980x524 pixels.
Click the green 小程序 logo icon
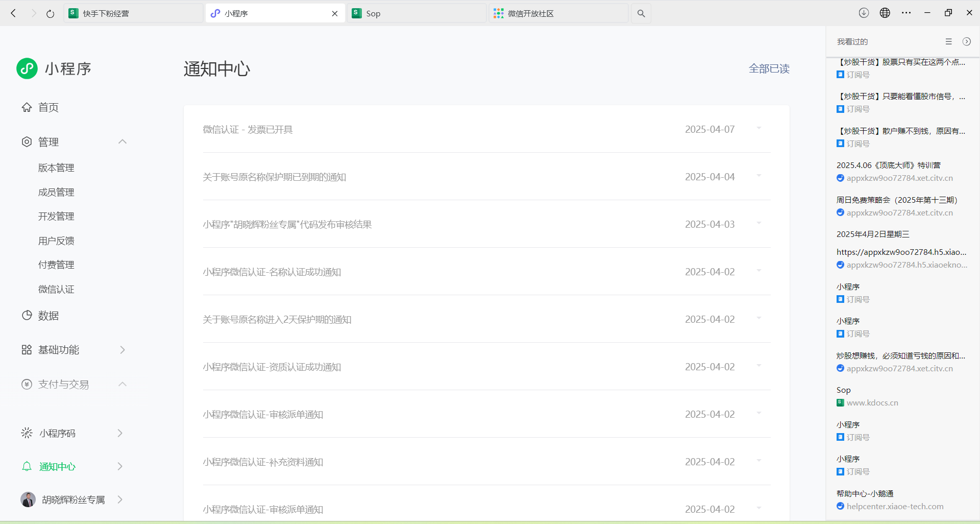[x=27, y=68]
